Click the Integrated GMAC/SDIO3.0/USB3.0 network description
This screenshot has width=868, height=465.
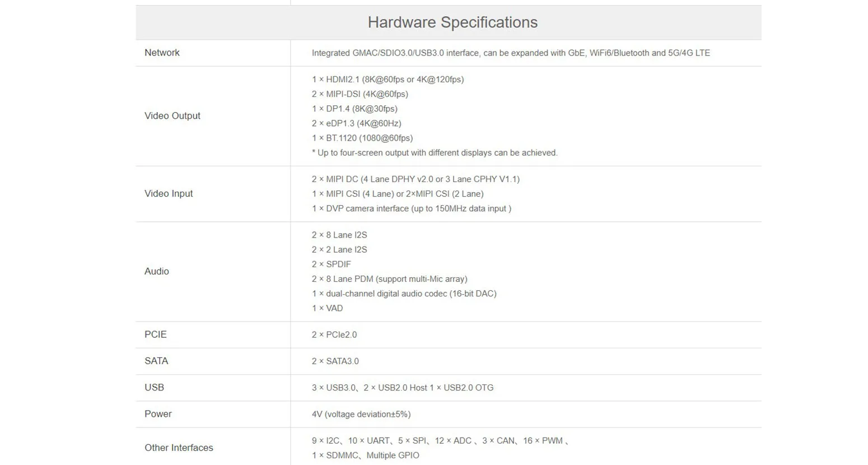(x=510, y=53)
